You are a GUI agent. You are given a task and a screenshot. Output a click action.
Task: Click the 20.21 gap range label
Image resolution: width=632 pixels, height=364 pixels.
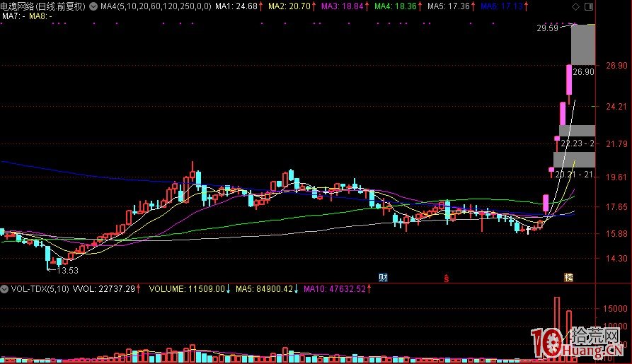pos(575,175)
